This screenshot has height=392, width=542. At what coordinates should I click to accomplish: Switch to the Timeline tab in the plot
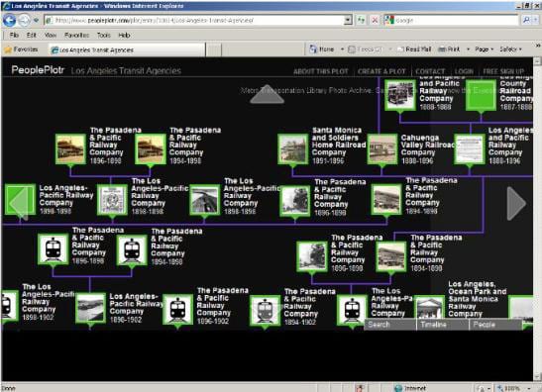tap(443, 325)
